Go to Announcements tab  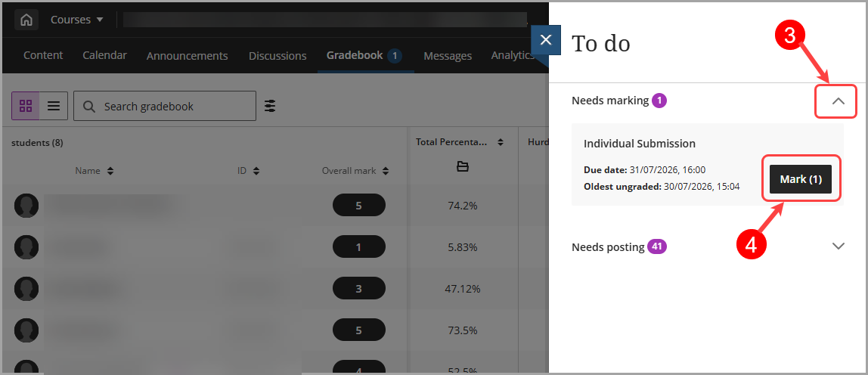point(187,56)
